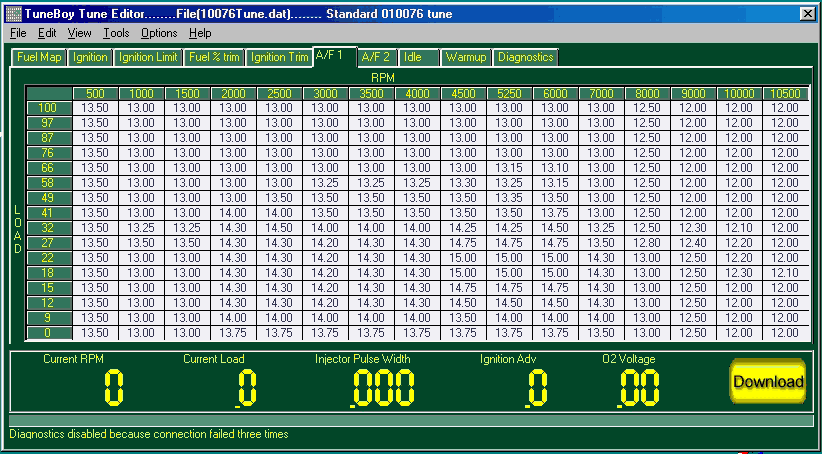Click the 'Diagnostics disabled' status message

(149, 434)
